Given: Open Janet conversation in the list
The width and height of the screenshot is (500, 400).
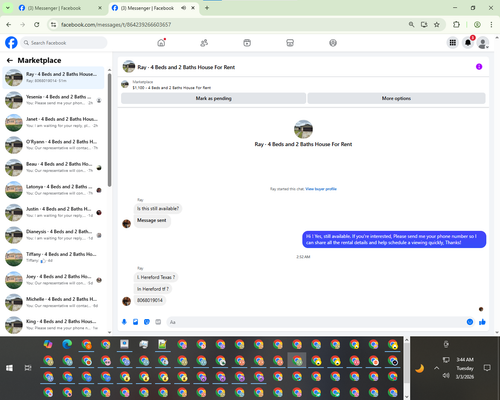Looking at the screenshot, I should (53, 122).
